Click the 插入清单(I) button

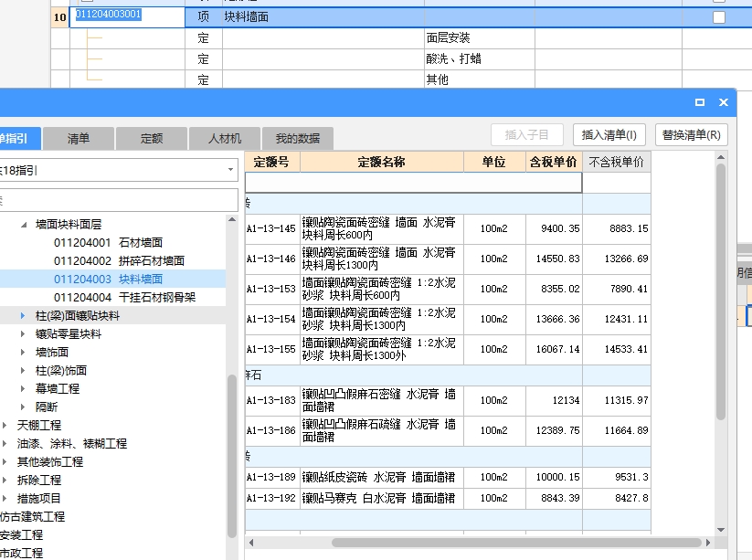point(609,134)
